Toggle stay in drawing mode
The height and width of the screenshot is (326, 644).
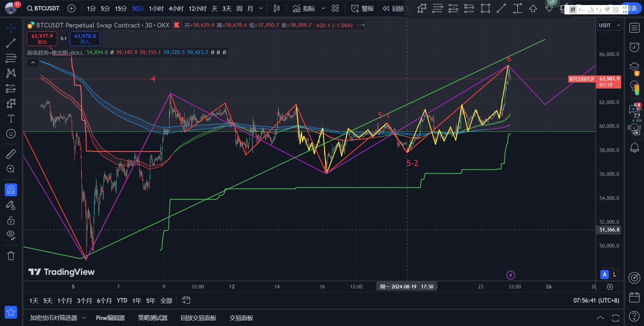click(x=11, y=205)
